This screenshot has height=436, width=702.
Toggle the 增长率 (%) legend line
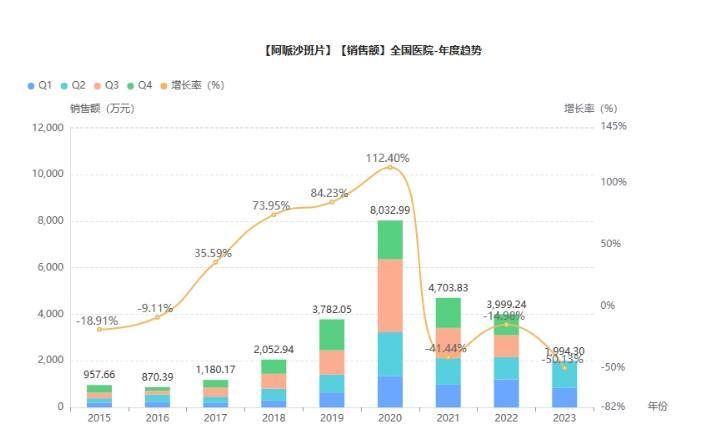(x=192, y=85)
